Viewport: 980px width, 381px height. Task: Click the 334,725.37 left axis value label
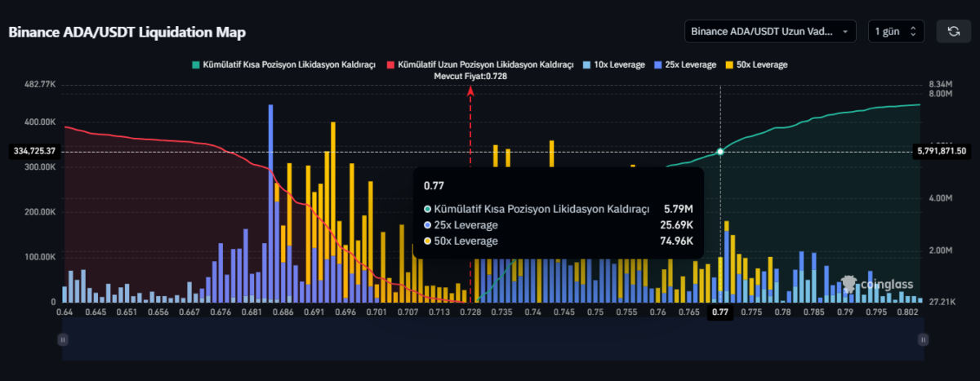(34, 152)
